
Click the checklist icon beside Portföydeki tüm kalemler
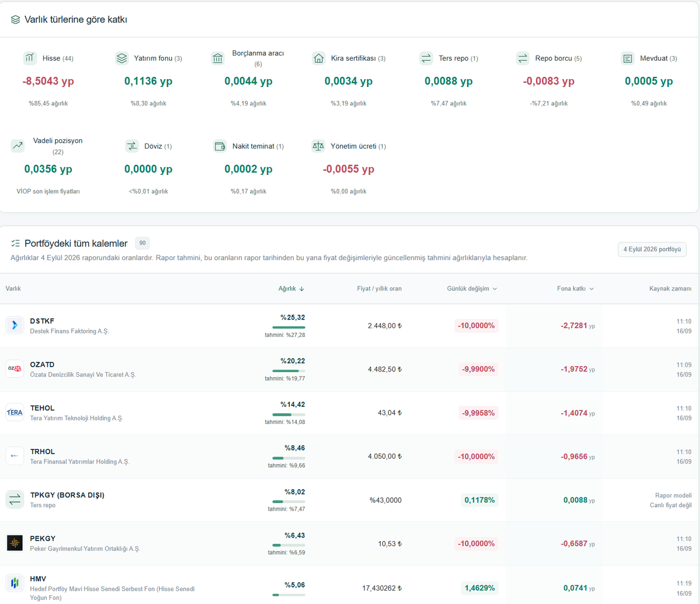[16, 244]
